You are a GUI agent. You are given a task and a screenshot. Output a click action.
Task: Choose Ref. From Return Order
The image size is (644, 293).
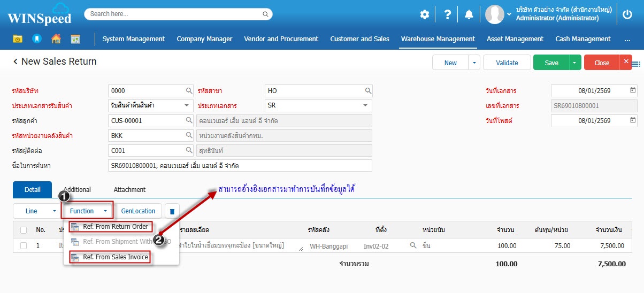click(115, 227)
